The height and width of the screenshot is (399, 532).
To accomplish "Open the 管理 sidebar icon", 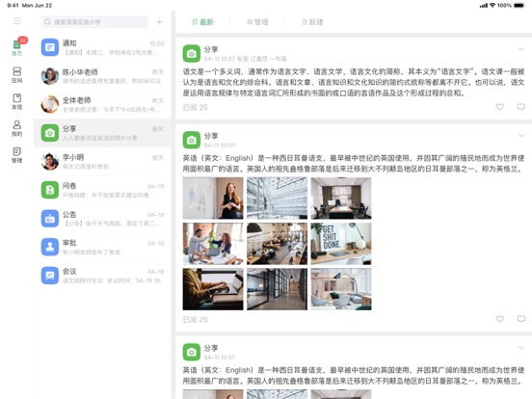I will tap(17, 155).
